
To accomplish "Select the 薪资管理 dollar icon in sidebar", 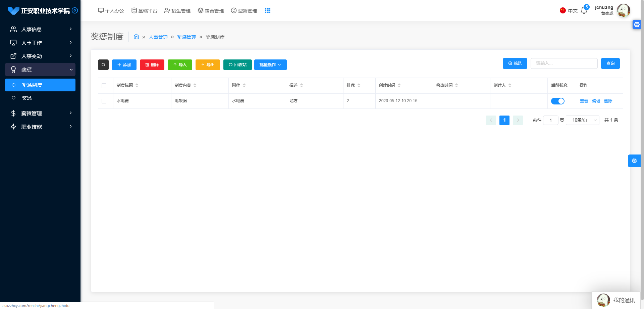I will (x=13, y=113).
